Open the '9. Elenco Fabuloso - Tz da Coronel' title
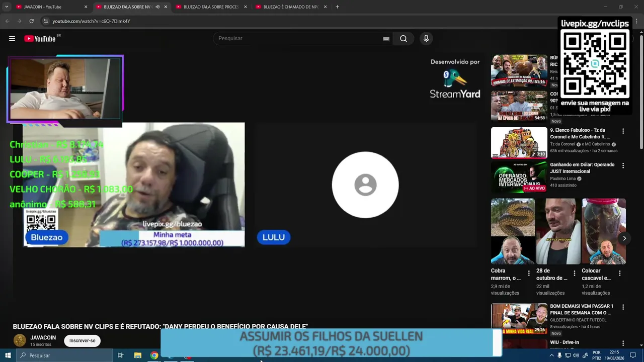Screen dimensions: 644x362 (580, 133)
